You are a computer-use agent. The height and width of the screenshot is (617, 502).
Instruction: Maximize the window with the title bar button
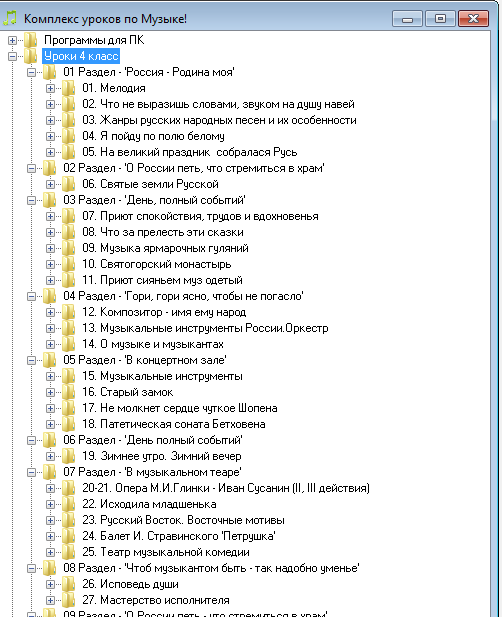pyautogui.click(x=440, y=18)
